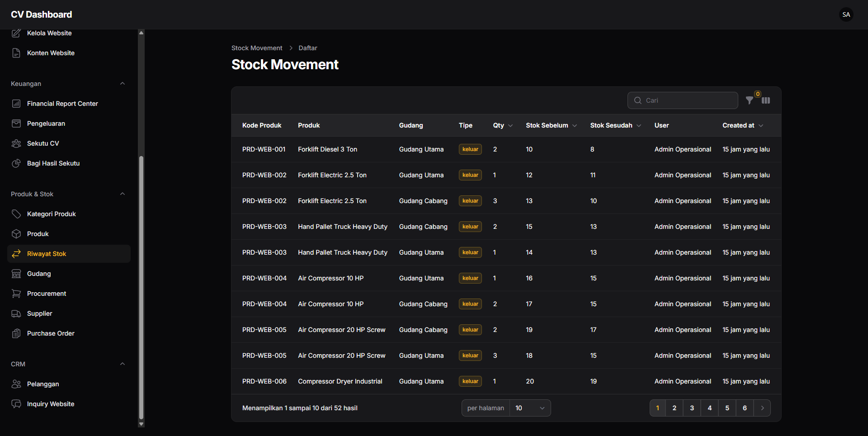868x436 pixels.
Task: Click the next page arrow button
Action: coord(762,408)
